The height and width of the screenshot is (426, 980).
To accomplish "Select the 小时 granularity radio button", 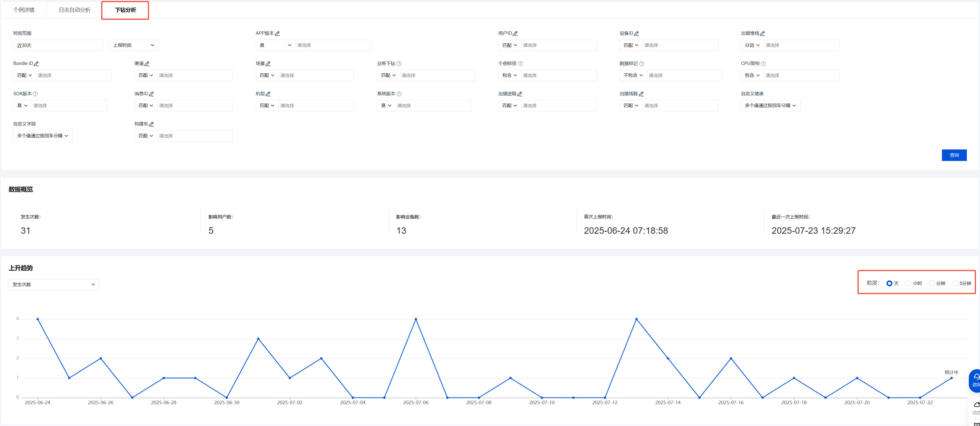I will coord(908,283).
